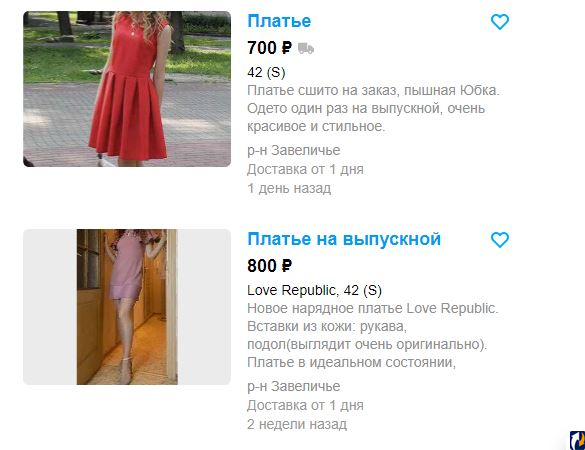
Task: Click the 700 ₽ price
Action: click(x=269, y=48)
